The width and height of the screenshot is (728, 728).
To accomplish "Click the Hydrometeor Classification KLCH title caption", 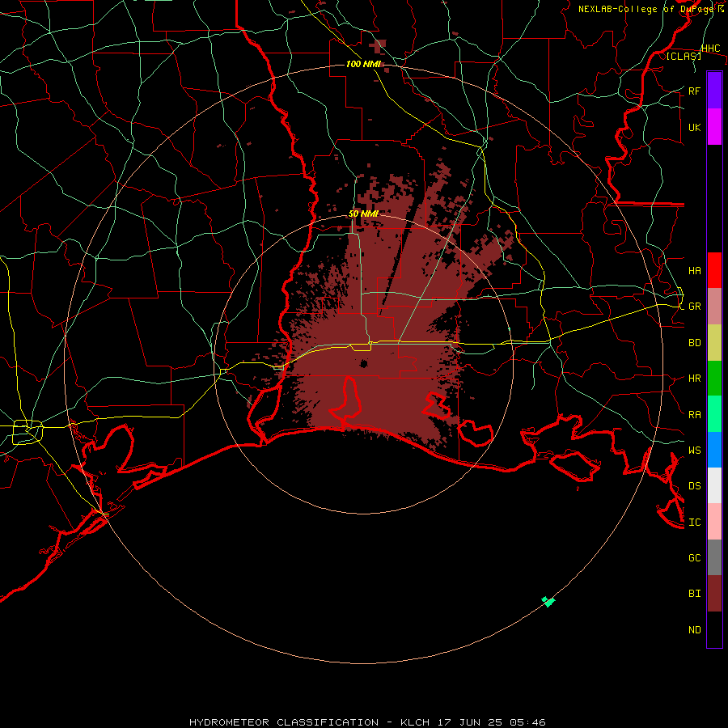I will point(367,722).
